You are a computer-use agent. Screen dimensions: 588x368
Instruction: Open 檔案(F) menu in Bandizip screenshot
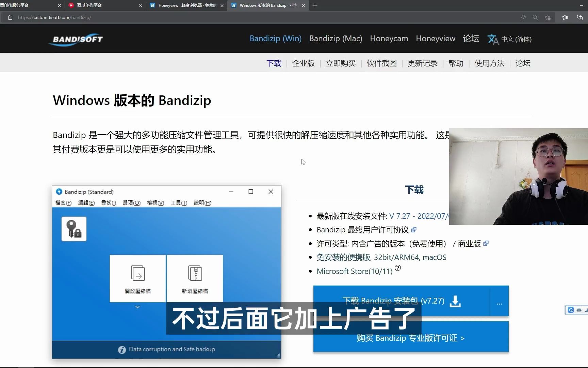[63, 203]
